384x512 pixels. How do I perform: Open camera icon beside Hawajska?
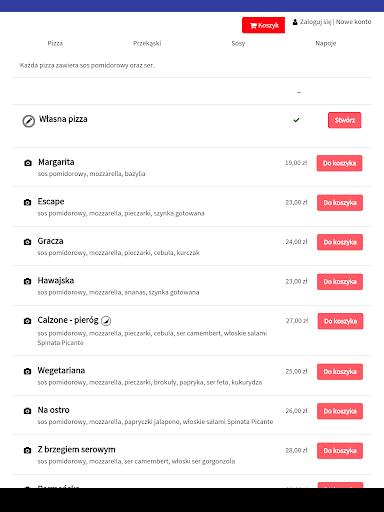tap(27, 281)
